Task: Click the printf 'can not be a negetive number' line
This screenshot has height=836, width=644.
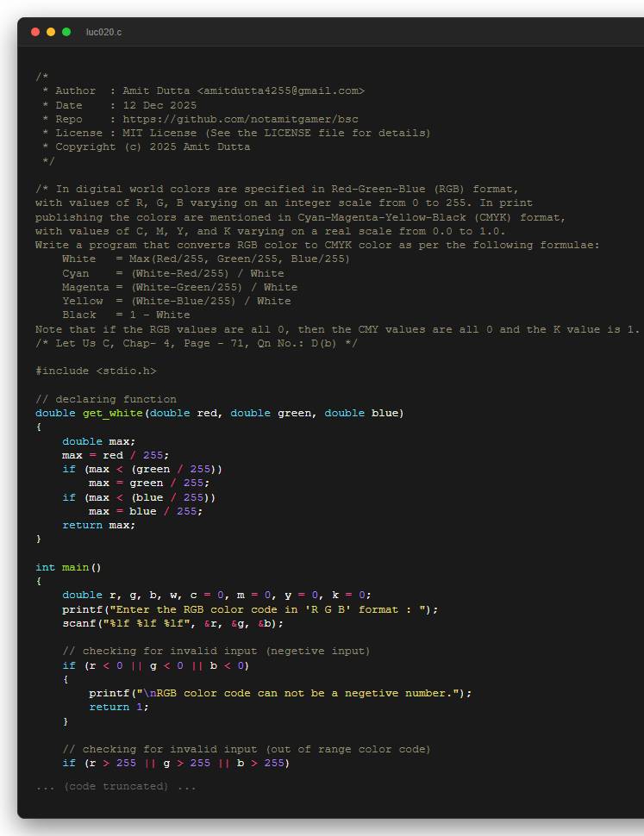Action: tap(280, 693)
